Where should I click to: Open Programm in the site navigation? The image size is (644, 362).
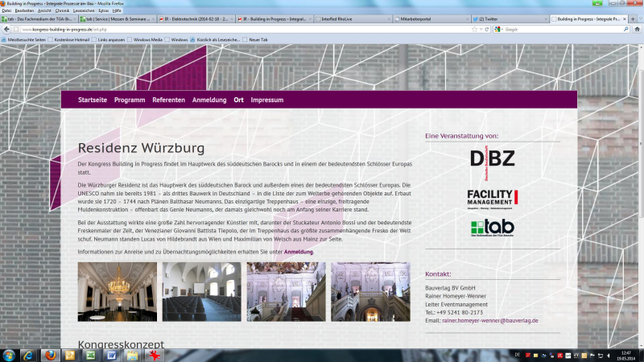click(130, 100)
